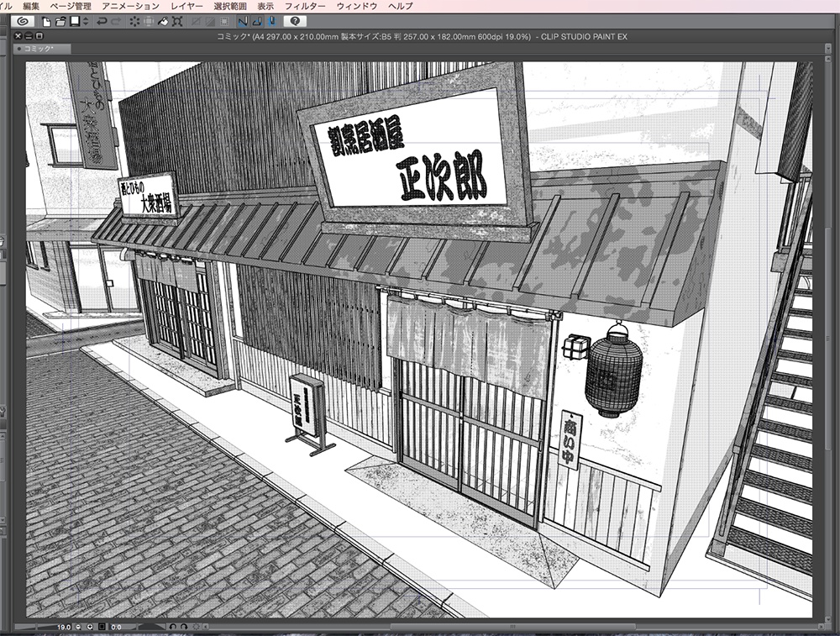Open the アニメーション menu
The image size is (840, 636).
tap(130, 6)
